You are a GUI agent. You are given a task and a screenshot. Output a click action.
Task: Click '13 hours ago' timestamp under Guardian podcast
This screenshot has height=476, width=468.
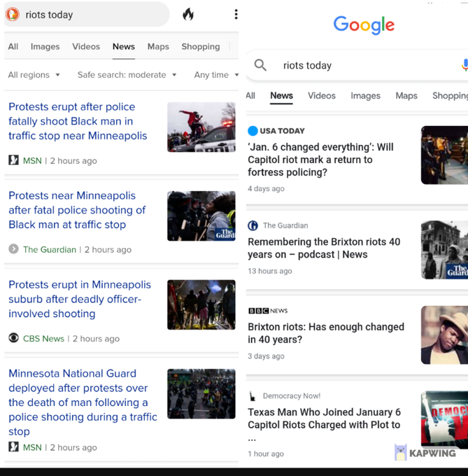click(269, 271)
